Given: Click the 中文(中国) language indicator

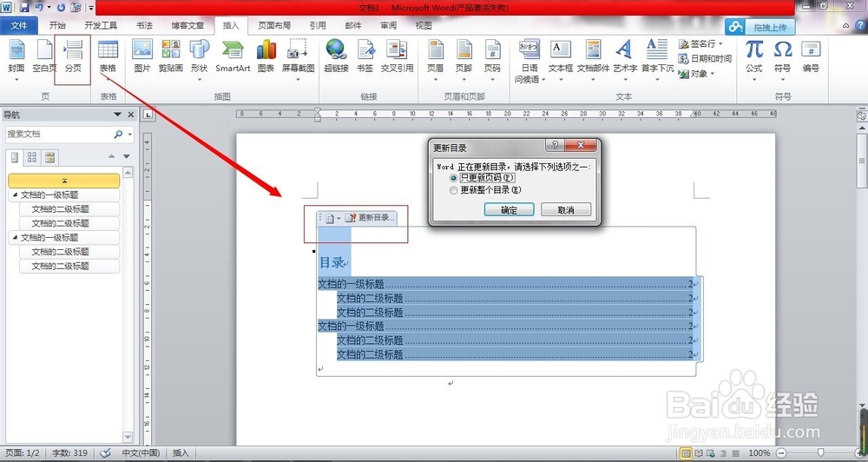Looking at the screenshot, I should coord(141,453).
